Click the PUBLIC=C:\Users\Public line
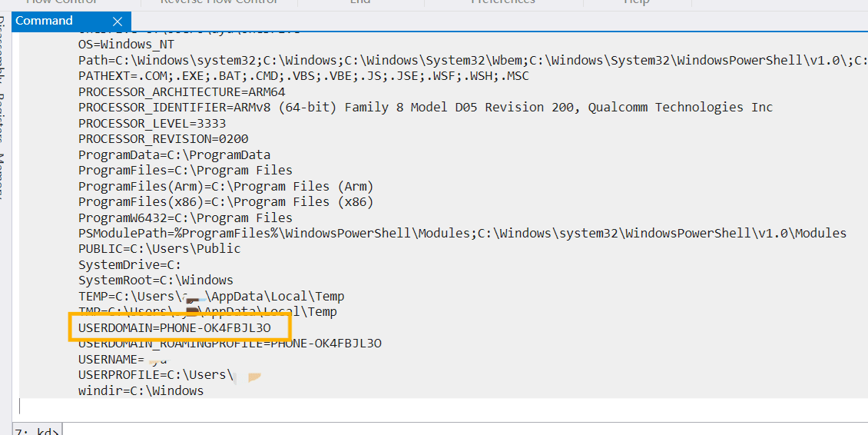Screen dimensions: 868x435 159,249
